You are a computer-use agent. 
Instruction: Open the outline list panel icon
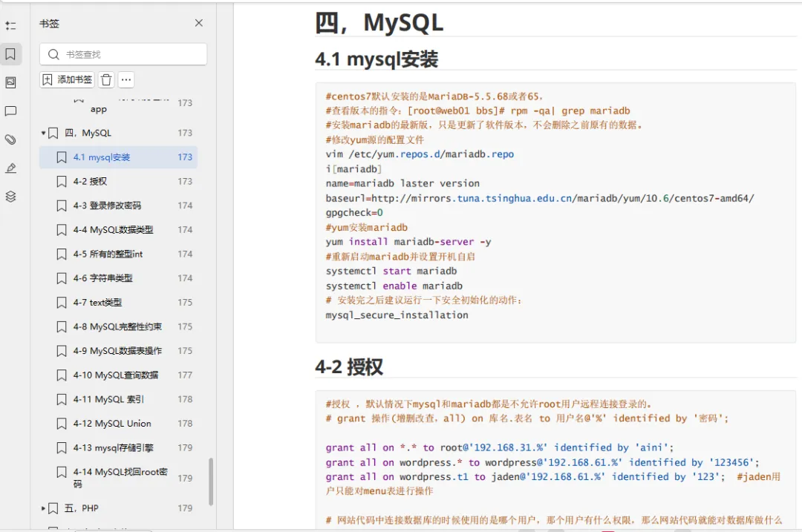(x=10, y=25)
